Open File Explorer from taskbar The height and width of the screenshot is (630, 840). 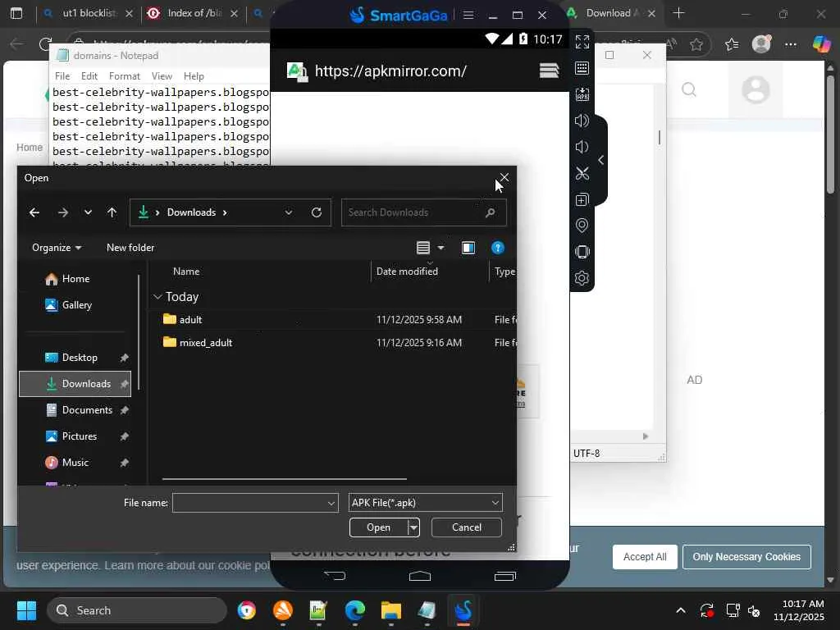click(391, 610)
